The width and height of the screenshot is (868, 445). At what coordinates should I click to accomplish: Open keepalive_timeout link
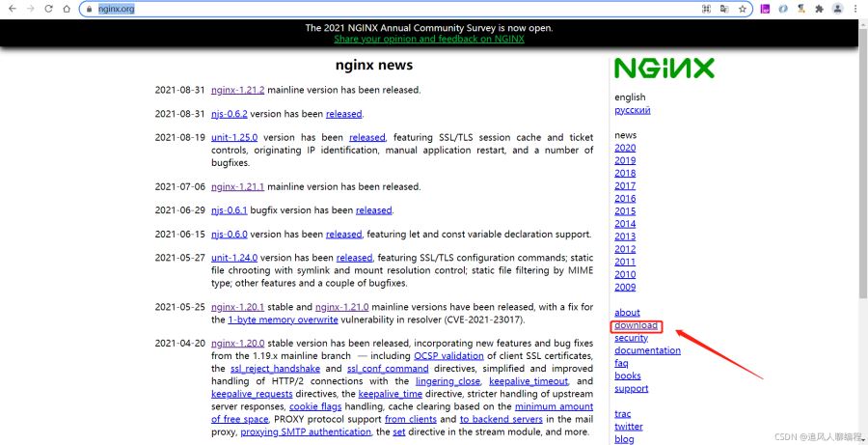tap(529, 381)
